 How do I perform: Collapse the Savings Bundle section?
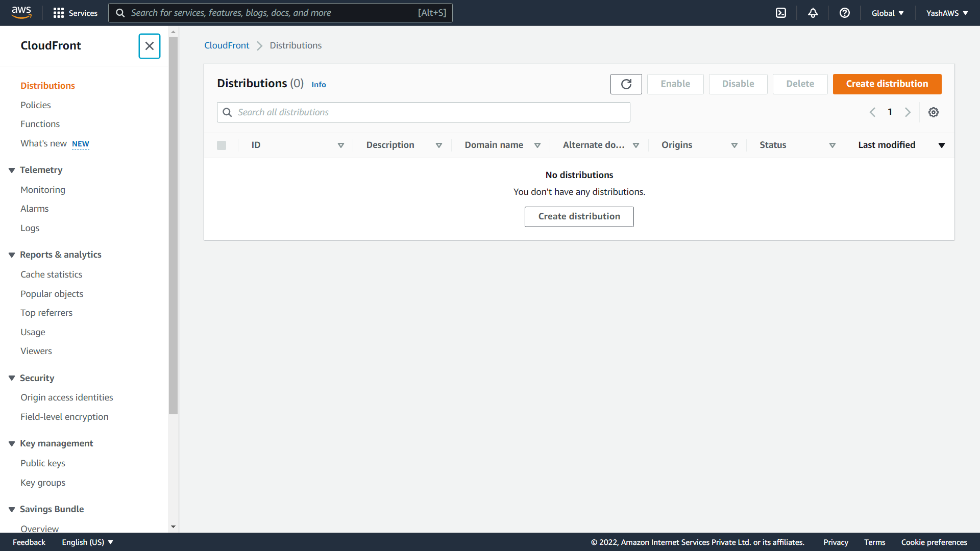(x=12, y=510)
